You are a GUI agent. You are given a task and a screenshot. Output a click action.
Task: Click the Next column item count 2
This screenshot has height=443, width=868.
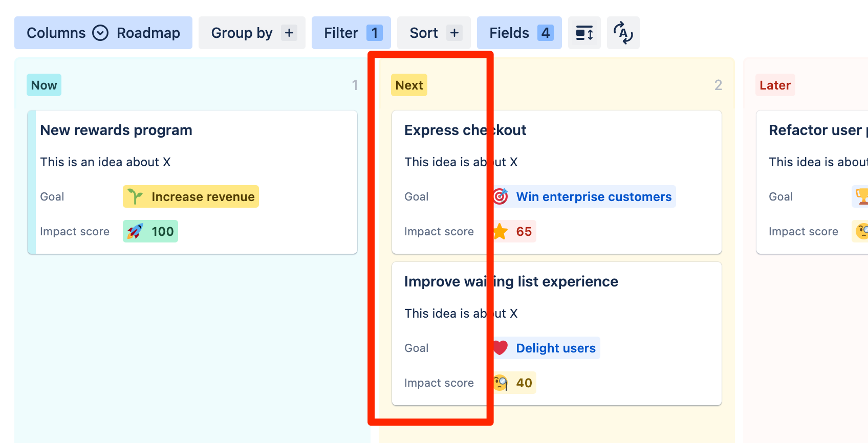(718, 85)
